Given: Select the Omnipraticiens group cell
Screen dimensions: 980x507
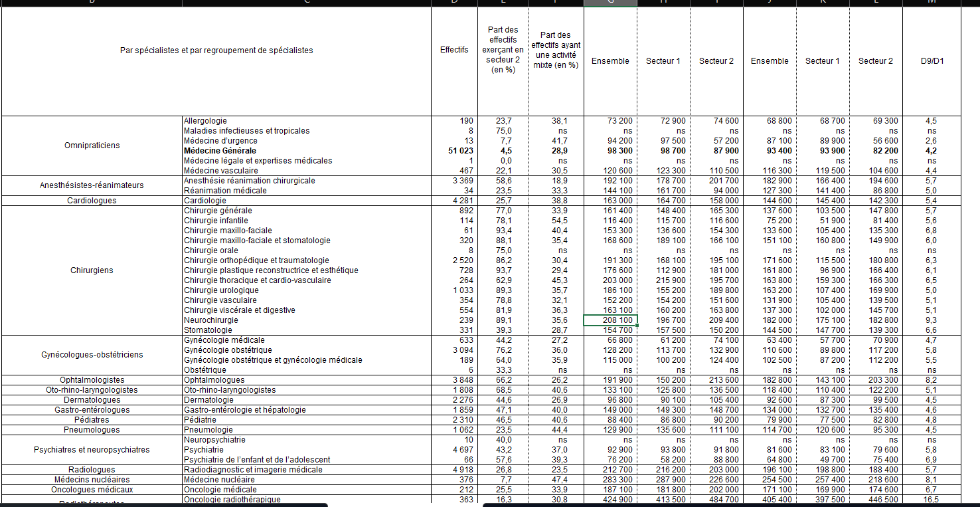Looking at the screenshot, I should 92,146.
